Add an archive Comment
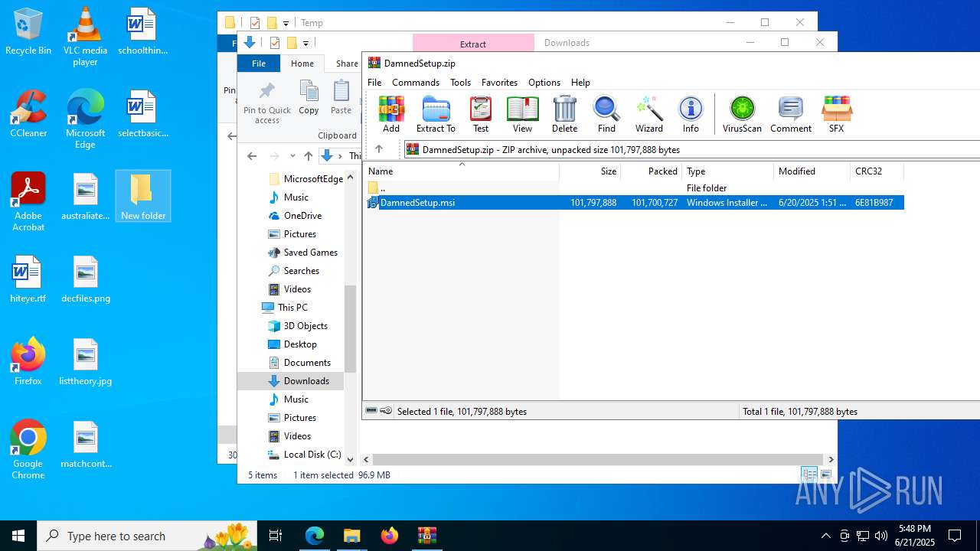 coord(791,115)
